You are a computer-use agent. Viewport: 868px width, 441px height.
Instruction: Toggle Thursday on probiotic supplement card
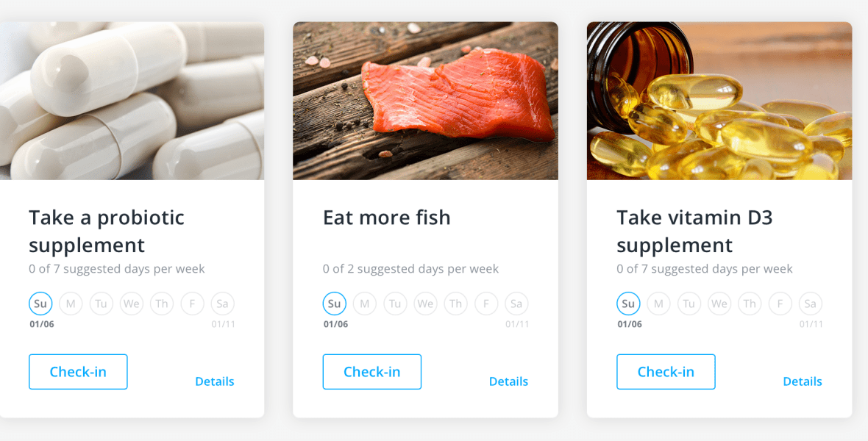162,304
